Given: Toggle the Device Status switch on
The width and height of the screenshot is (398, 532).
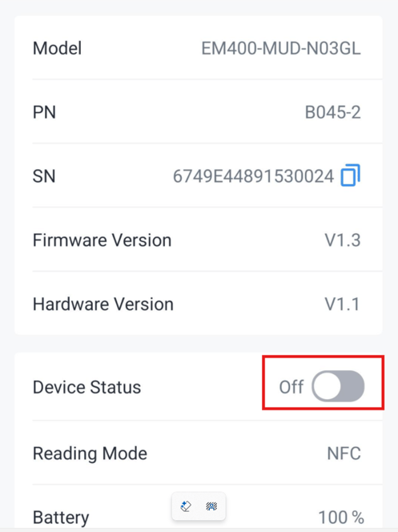Looking at the screenshot, I should 338,386.
